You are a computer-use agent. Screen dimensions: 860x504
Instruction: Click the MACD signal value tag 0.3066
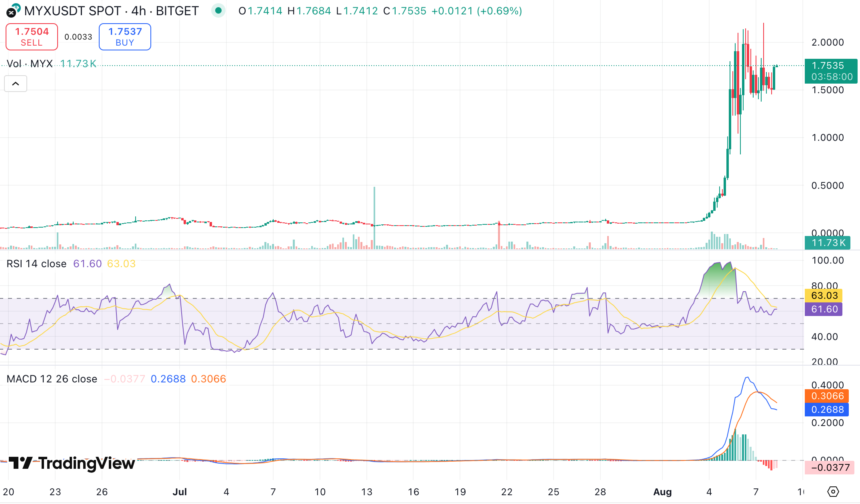[x=827, y=396]
